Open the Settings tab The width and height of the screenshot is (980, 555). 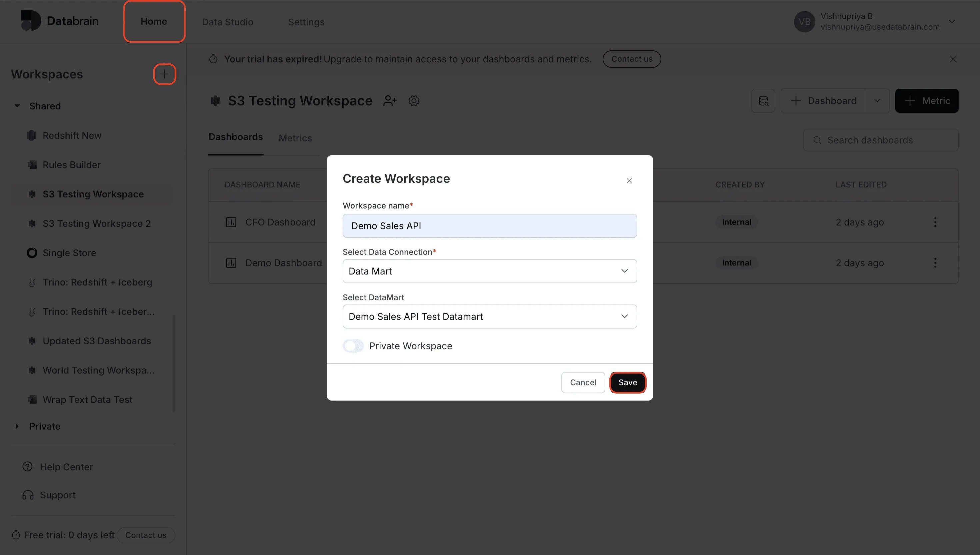point(306,22)
